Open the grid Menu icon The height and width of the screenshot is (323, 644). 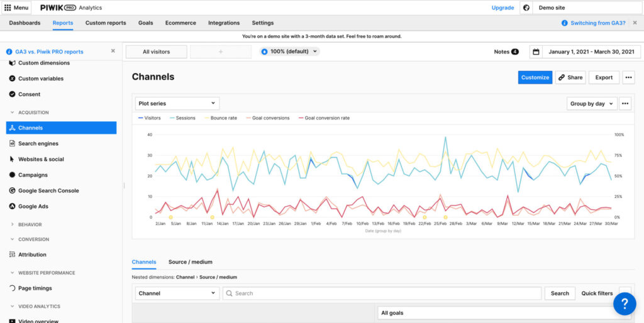pyautogui.click(x=8, y=8)
